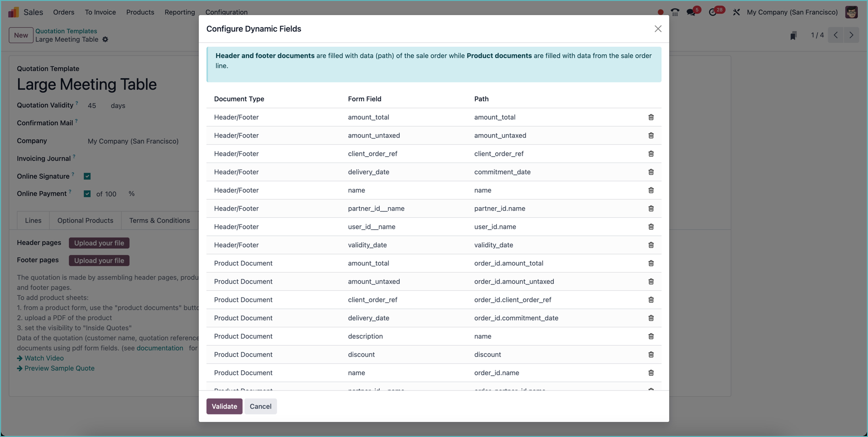Delete the Product Document discount row
Viewport: 868px width, 437px height.
coord(651,355)
